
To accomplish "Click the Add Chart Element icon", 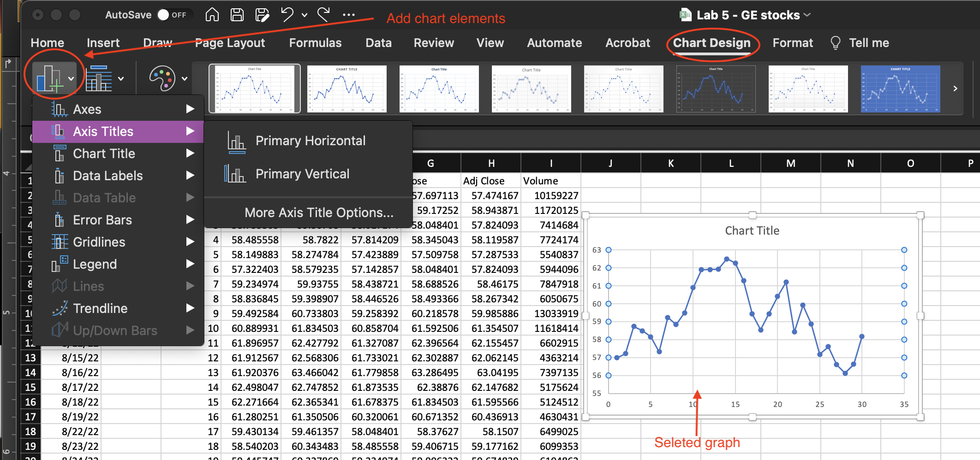I will pyautogui.click(x=49, y=78).
